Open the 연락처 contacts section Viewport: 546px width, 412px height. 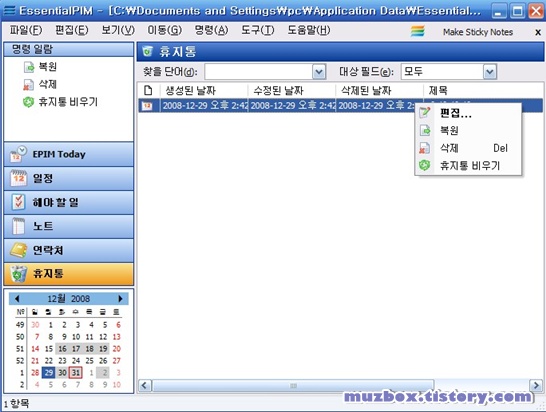tap(69, 250)
